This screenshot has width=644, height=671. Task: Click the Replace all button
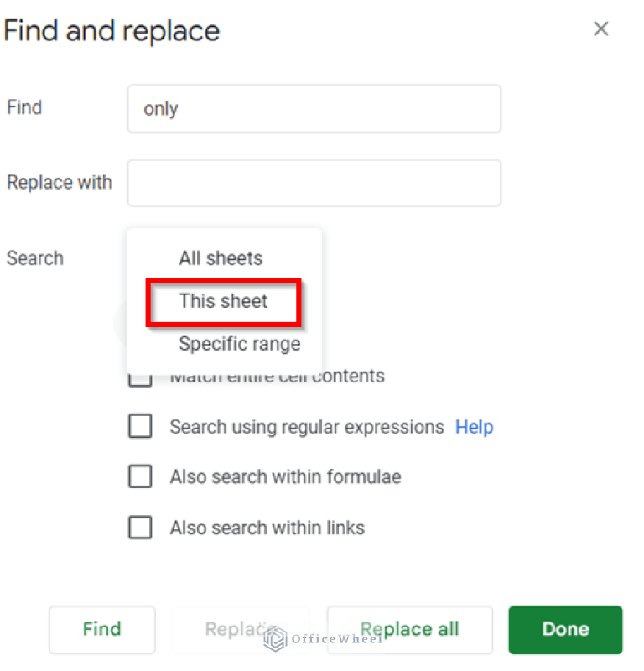[x=409, y=629]
